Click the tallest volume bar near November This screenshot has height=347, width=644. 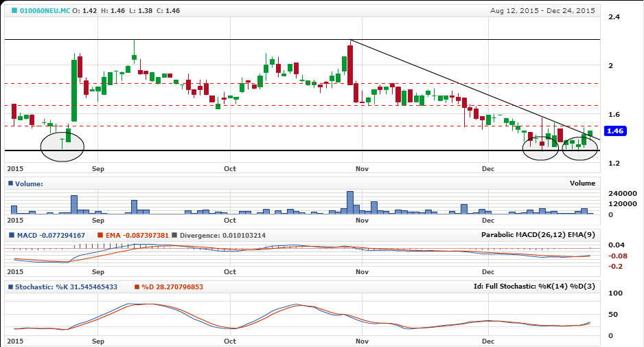(349, 202)
